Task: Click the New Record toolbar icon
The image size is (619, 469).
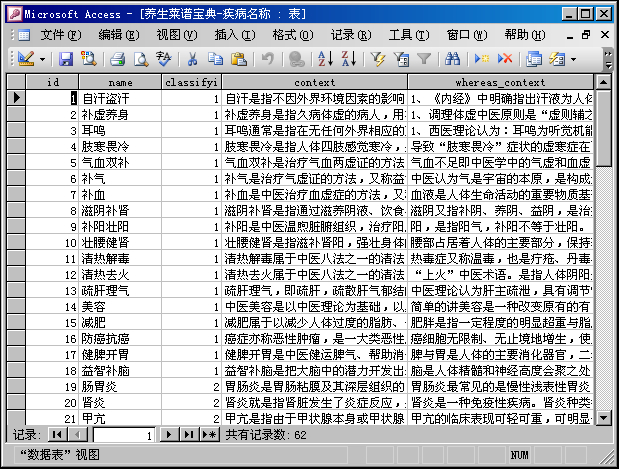Action: pyautogui.click(x=482, y=59)
